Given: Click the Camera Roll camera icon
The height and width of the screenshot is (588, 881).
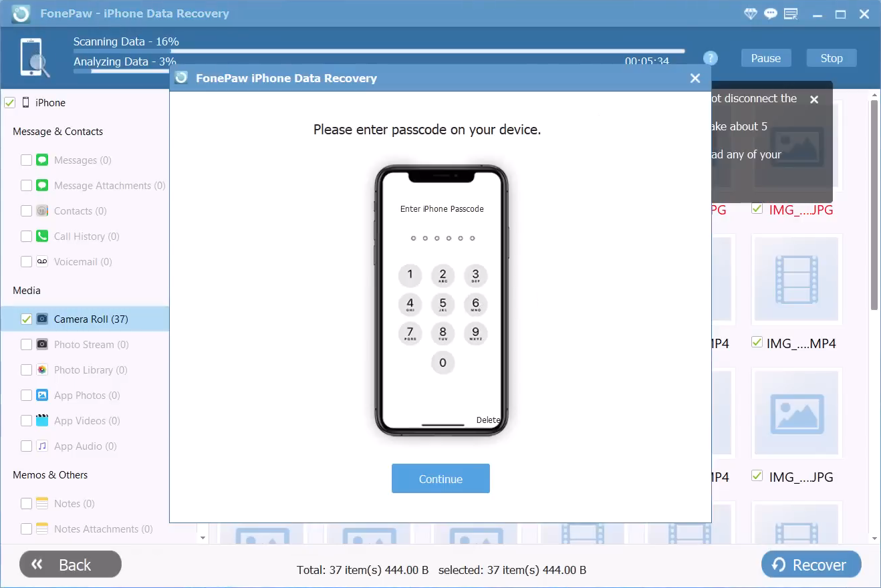Looking at the screenshot, I should click(42, 319).
